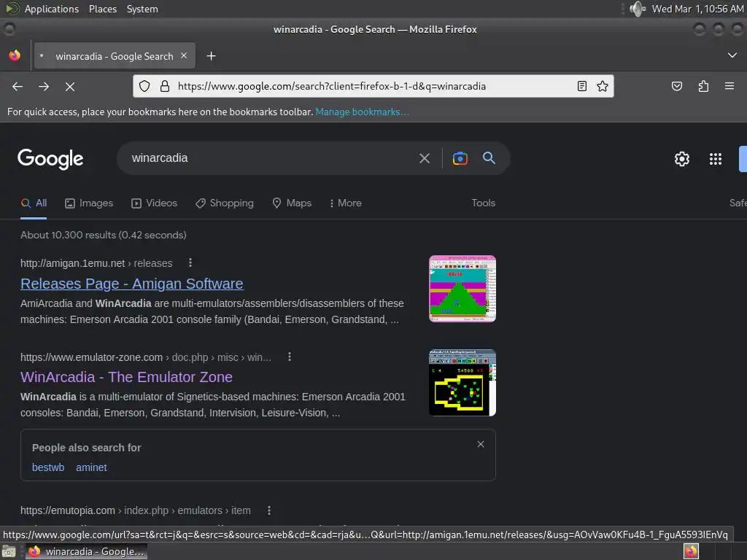The width and height of the screenshot is (747, 560).
Task: Close the People also search for box
Action: coord(481,444)
